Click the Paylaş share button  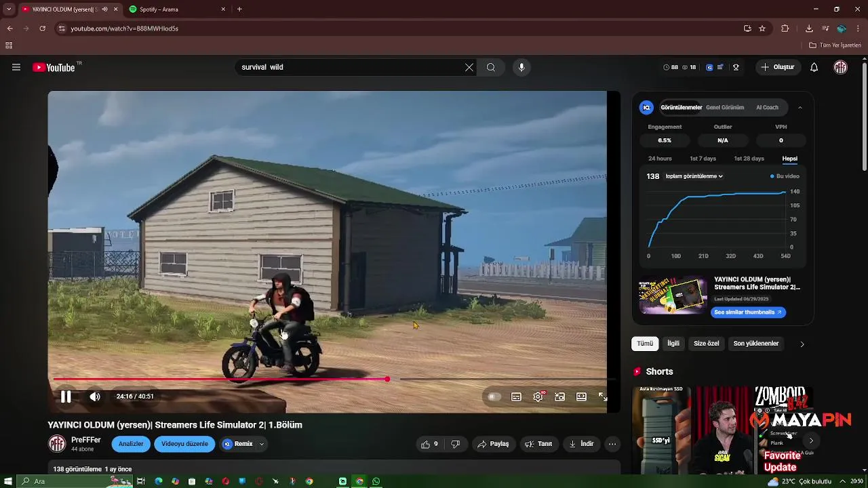coord(493,444)
